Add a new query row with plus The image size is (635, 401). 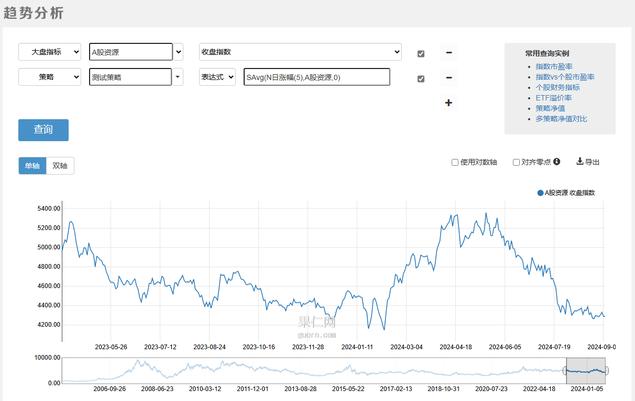pyautogui.click(x=448, y=102)
